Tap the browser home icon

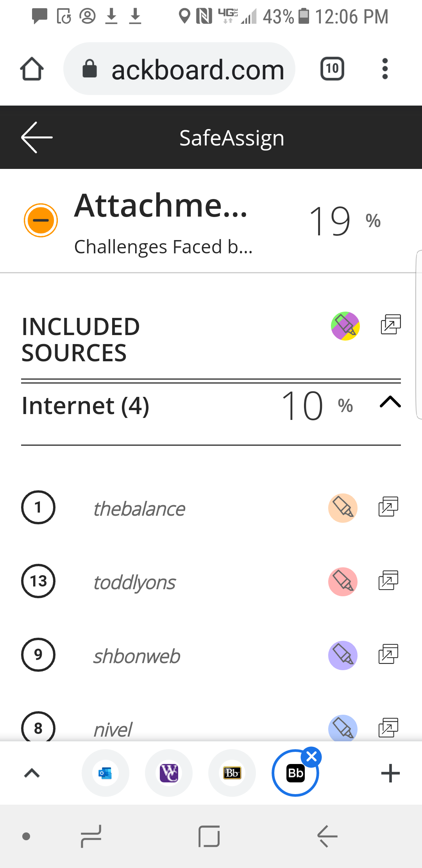[x=32, y=69]
